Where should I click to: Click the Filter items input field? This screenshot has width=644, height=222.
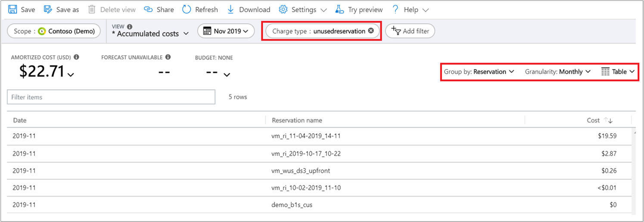pos(111,97)
